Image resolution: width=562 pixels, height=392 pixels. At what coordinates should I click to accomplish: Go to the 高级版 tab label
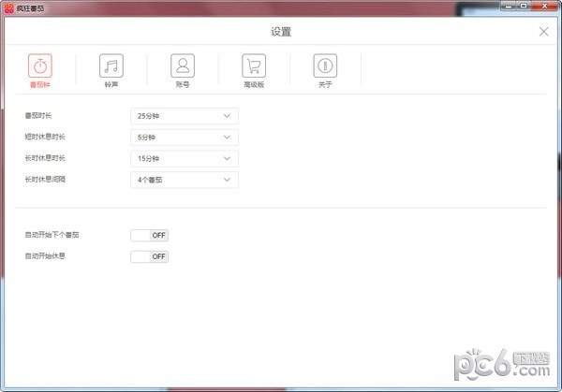(x=253, y=84)
